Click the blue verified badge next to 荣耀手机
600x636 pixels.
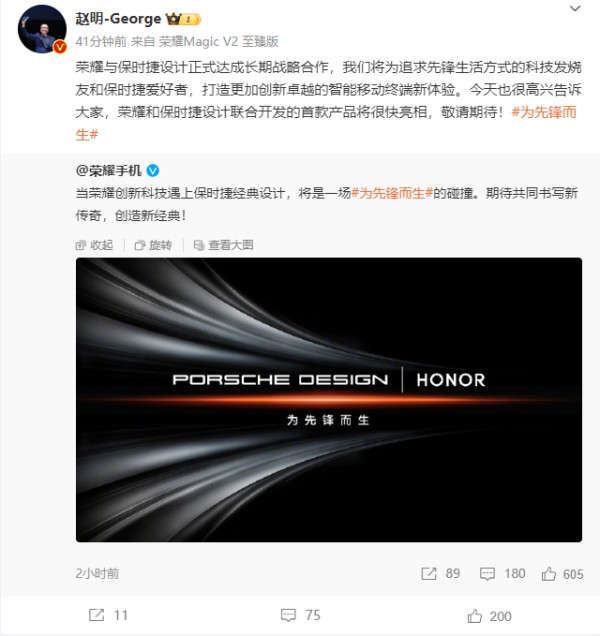[x=153, y=171]
